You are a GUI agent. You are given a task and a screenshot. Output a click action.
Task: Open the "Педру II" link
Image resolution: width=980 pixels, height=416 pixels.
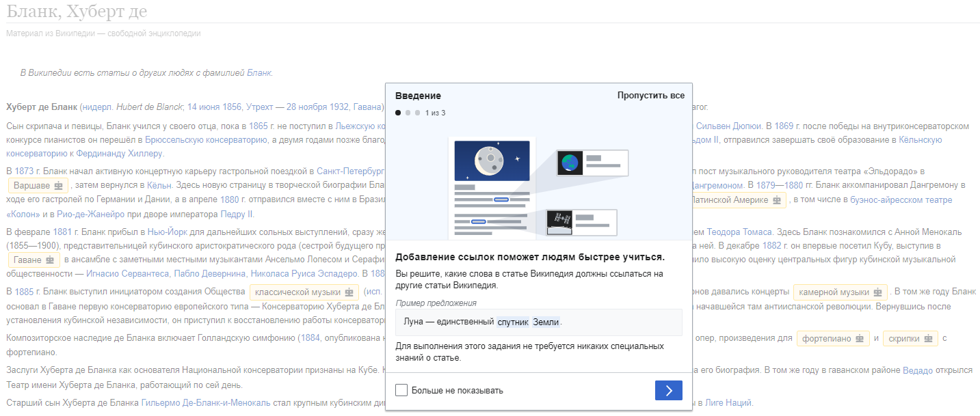[x=237, y=214]
